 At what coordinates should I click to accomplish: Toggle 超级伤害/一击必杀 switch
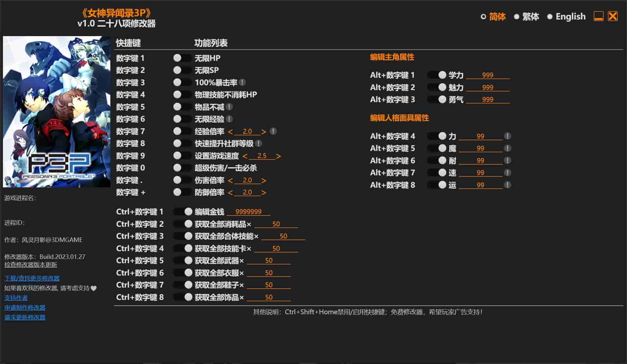coord(182,168)
